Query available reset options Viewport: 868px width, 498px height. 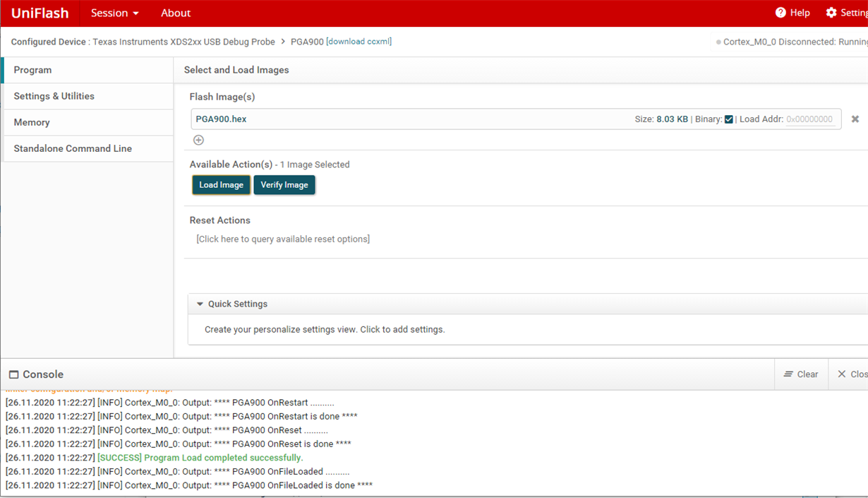pos(283,239)
